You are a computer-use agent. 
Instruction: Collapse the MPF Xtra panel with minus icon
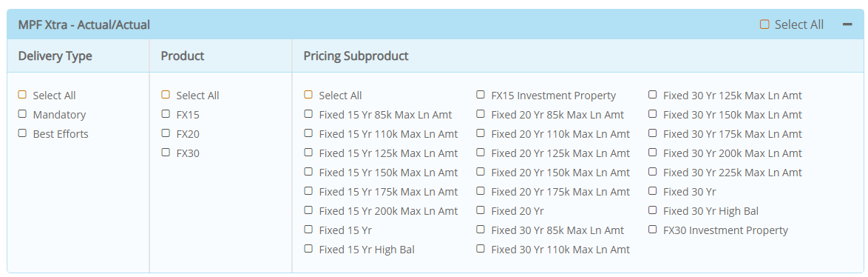pyautogui.click(x=847, y=24)
